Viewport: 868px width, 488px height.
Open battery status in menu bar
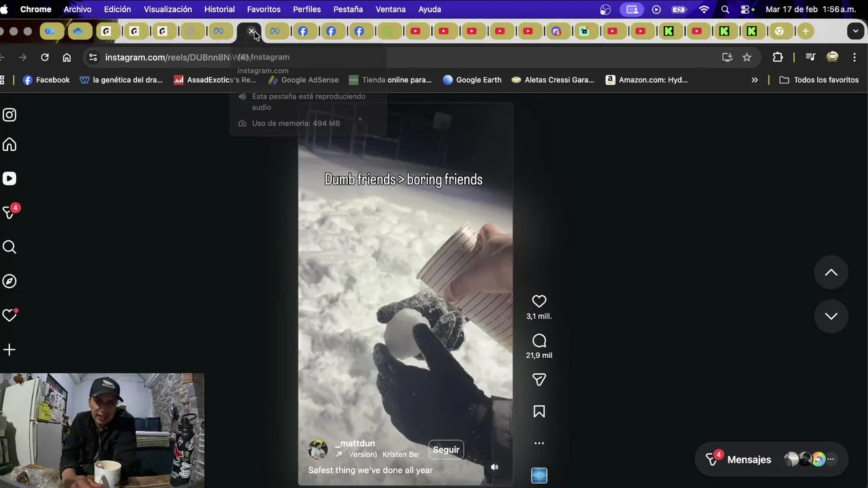coord(679,9)
